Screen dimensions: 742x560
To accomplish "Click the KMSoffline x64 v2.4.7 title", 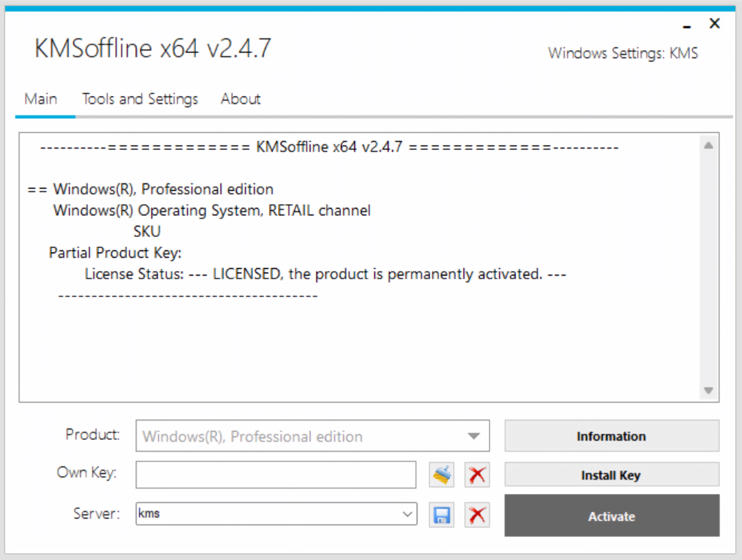I will [x=153, y=48].
